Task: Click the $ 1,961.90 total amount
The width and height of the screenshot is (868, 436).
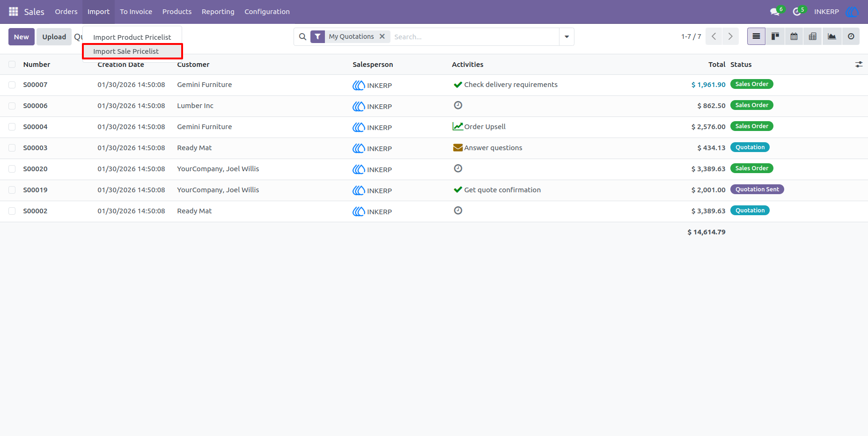Action: pyautogui.click(x=708, y=85)
